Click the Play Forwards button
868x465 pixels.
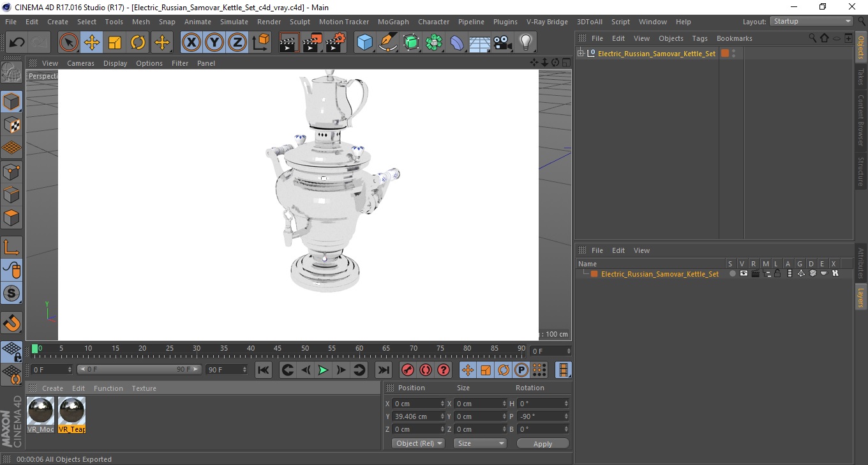(324, 370)
